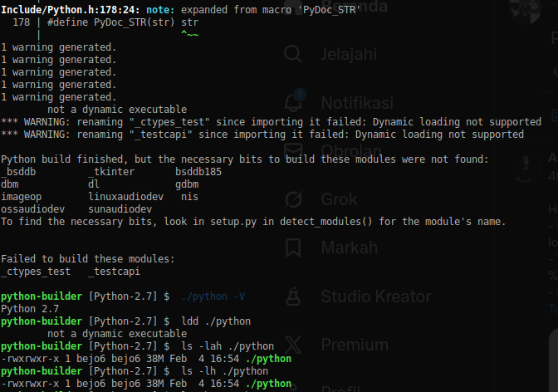Open the Grok icon in background sidebar

tap(293, 199)
